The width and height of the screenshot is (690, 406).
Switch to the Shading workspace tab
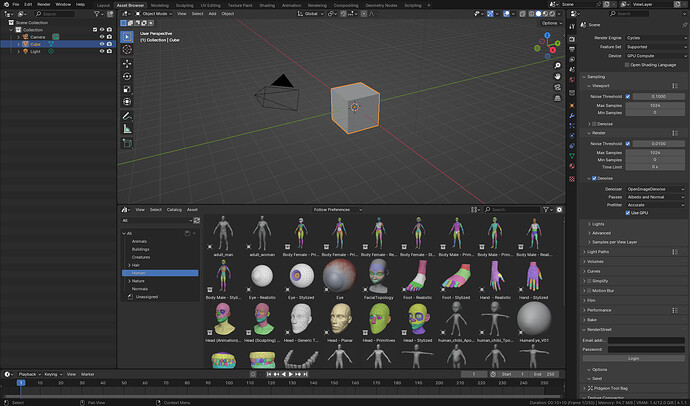coord(267,5)
